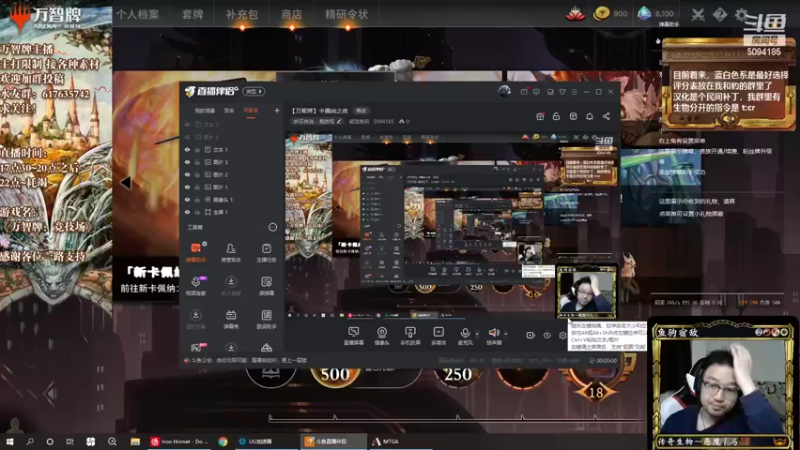800x450 pixels.
Task: Switch to the 商店 tab in MTGA
Action: [291, 14]
